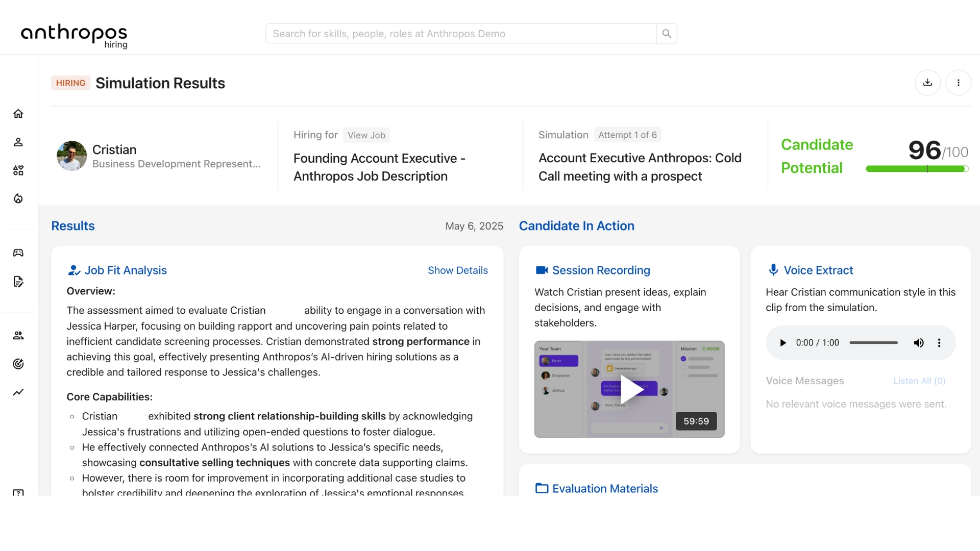980x551 pixels.
Task: Open the help icon at sidebar bottom
Action: (x=18, y=492)
